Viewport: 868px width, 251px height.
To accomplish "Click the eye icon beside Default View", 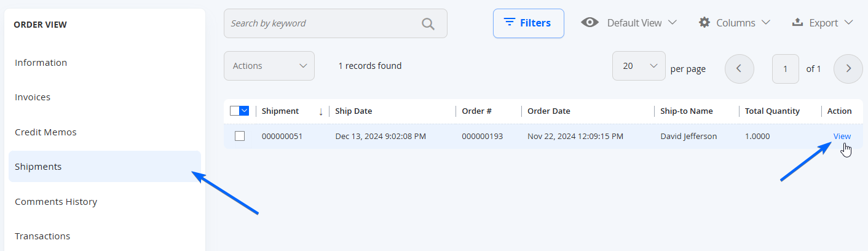I will (590, 23).
